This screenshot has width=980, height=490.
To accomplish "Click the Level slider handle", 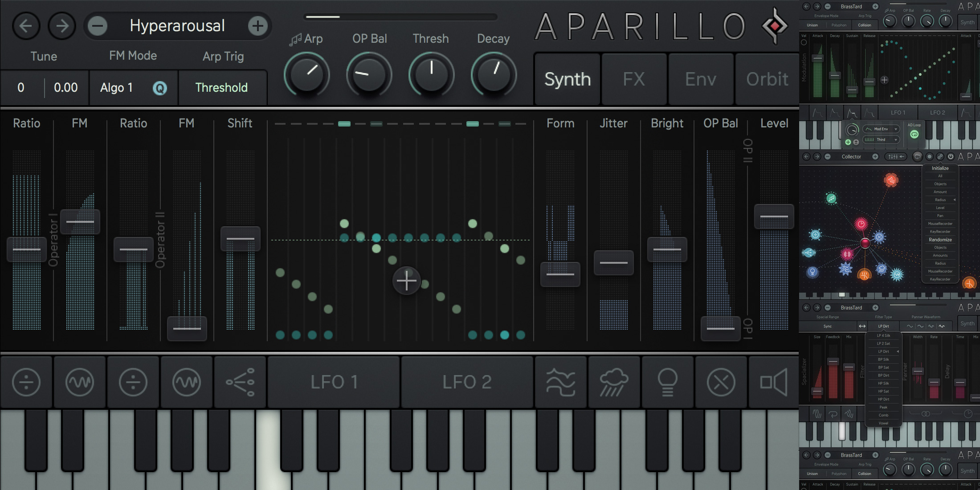I will [774, 216].
